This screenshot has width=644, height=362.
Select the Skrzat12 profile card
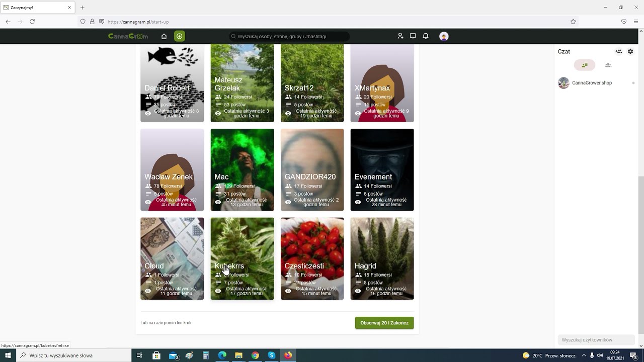[312, 82]
